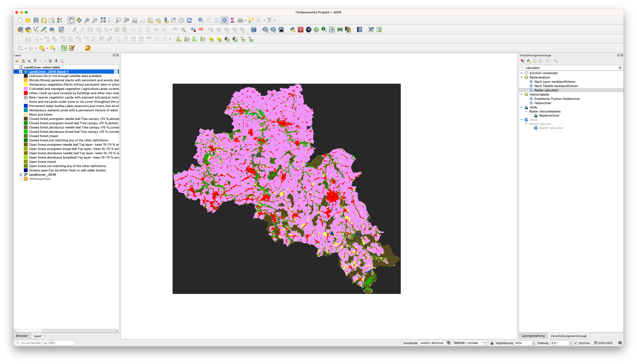Switch to the Layergestaltung tab

pos(533,336)
